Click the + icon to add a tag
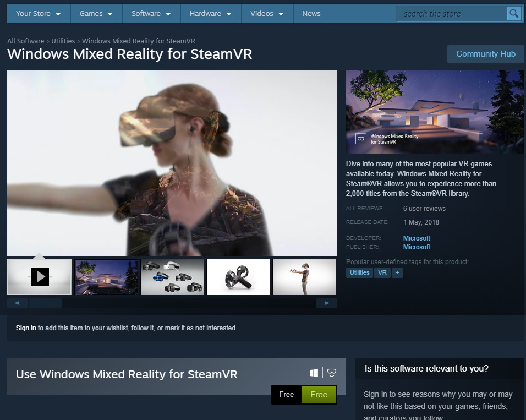The height and width of the screenshot is (420, 526). tap(397, 272)
